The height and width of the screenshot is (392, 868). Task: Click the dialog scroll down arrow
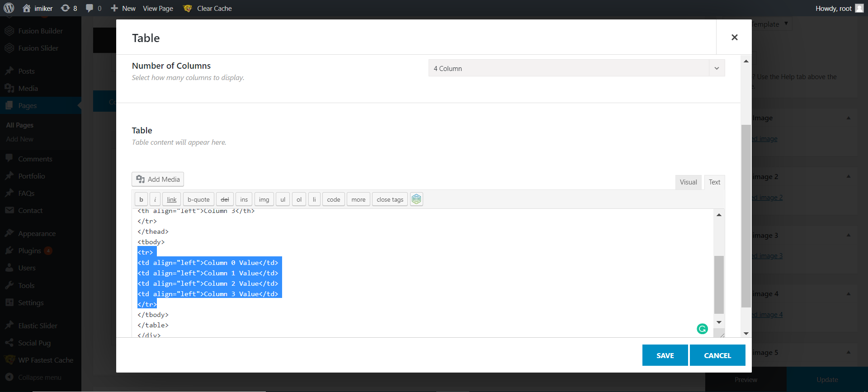pos(746,333)
